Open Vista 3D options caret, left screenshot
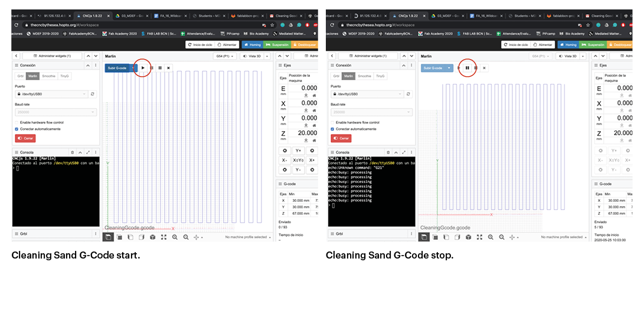This screenshot has width=644, height=317. pos(268,56)
